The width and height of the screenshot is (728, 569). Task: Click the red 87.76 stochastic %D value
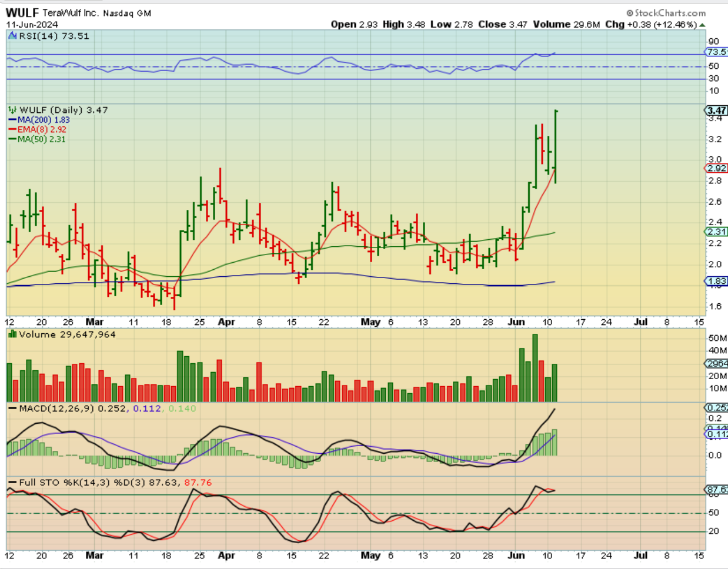pyautogui.click(x=198, y=483)
